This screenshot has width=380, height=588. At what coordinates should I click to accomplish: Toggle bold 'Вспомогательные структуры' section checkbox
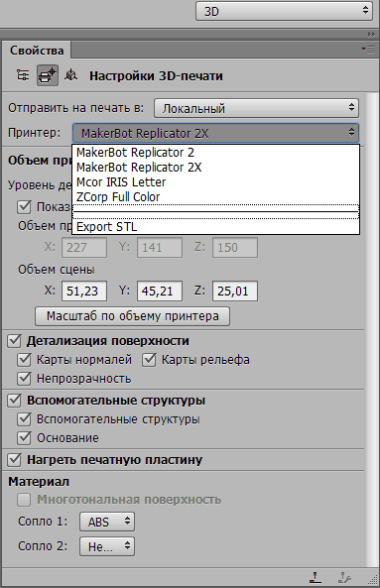pyautogui.click(x=14, y=401)
